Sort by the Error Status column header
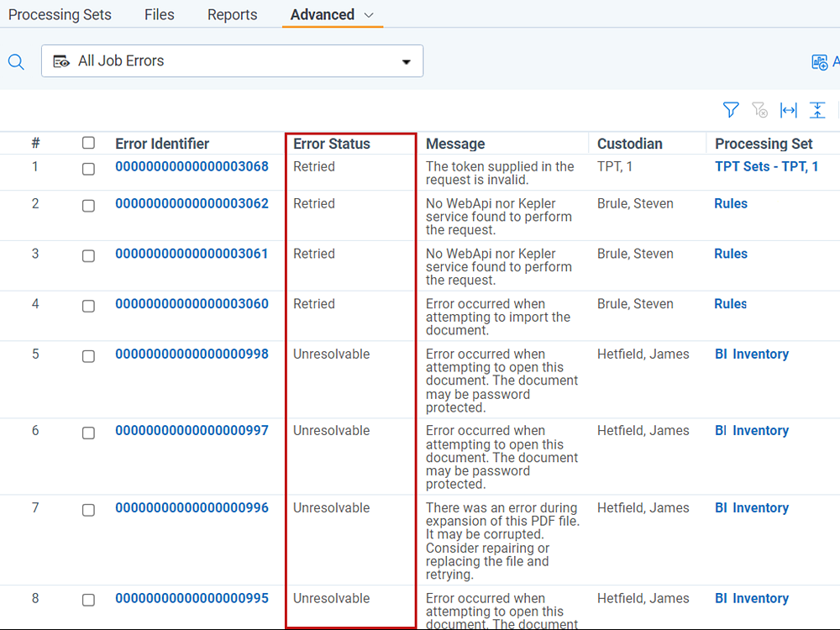Viewport: 840px width, 630px height. click(x=332, y=144)
